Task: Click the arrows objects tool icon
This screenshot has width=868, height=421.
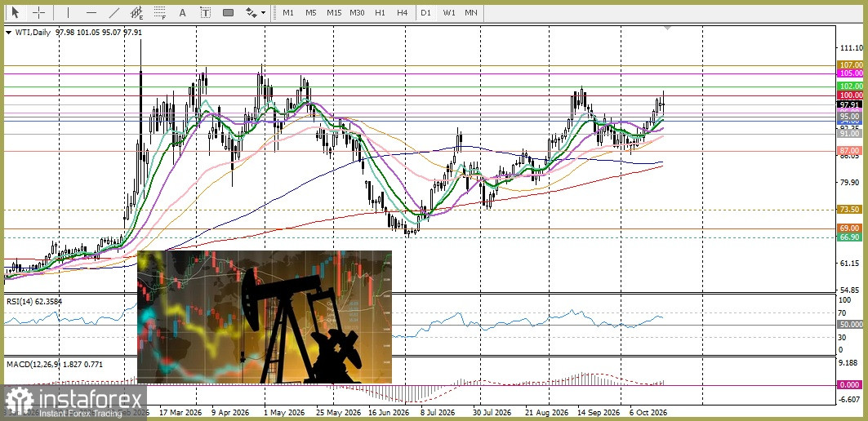Action: click(x=251, y=12)
